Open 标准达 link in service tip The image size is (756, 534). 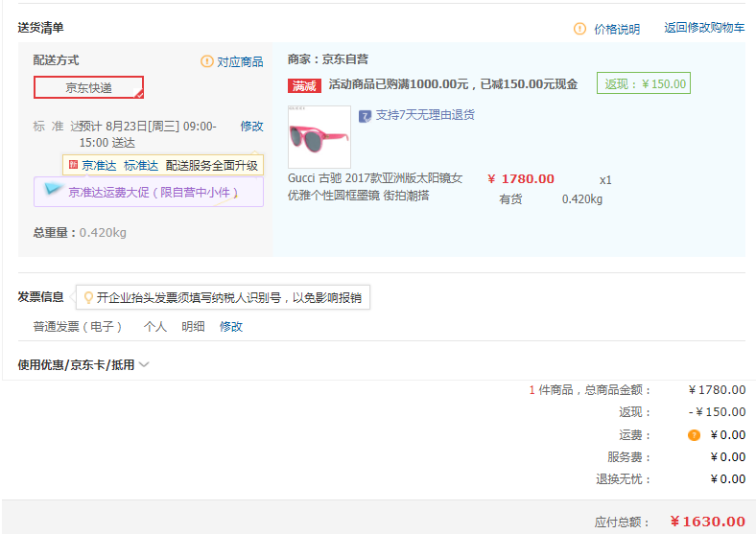point(141,165)
